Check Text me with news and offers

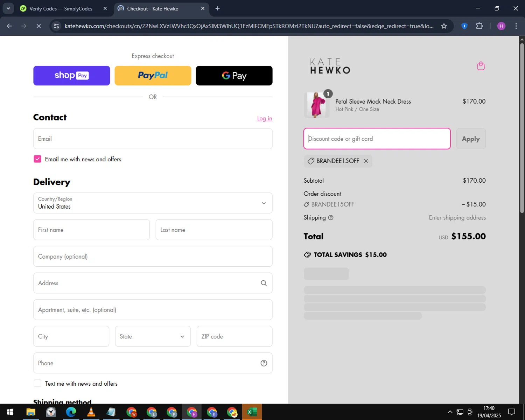37,384
